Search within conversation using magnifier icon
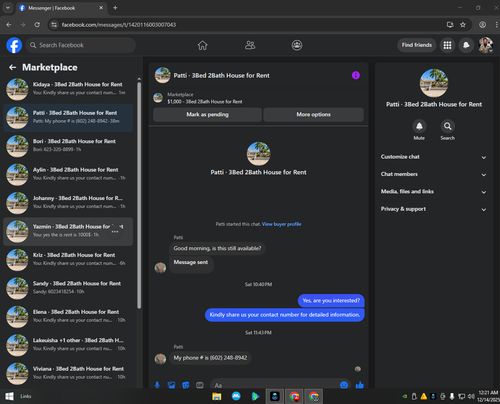This screenshot has width=500, height=404. 448,126
